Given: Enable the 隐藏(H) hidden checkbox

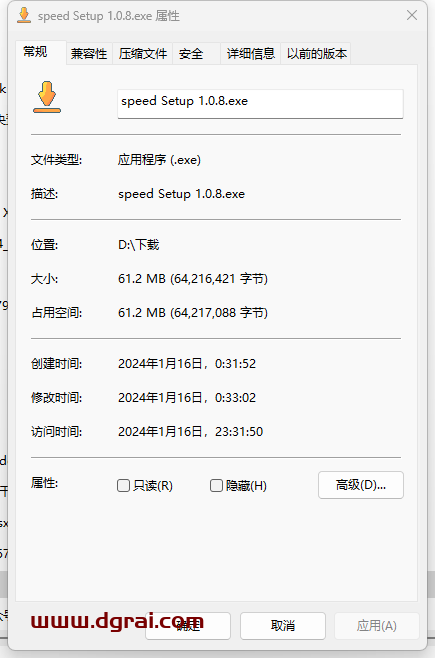Looking at the screenshot, I should pos(216,486).
